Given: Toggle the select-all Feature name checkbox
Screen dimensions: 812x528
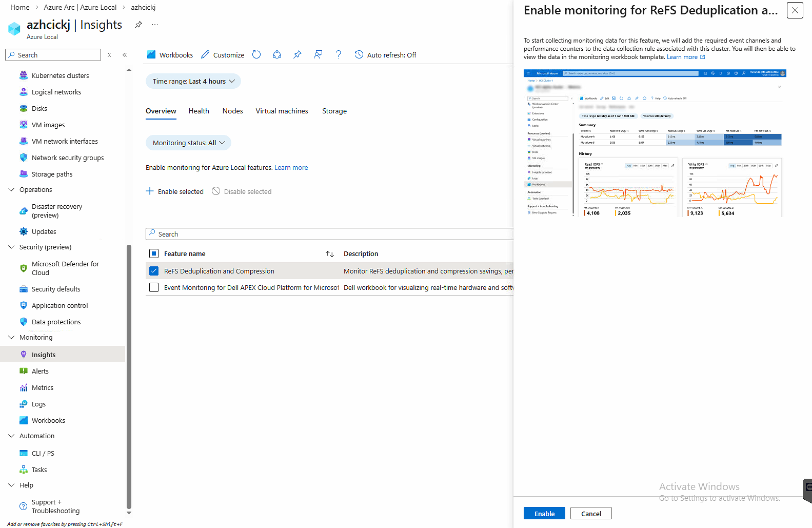Looking at the screenshot, I should [x=154, y=253].
